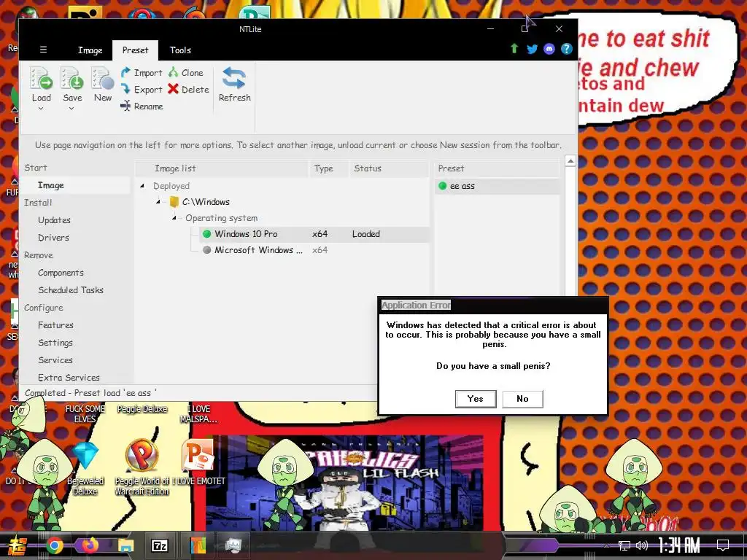This screenshot has height=560, width=747.
Task: Open the Image page in left navigation
Action: (50, 185)
